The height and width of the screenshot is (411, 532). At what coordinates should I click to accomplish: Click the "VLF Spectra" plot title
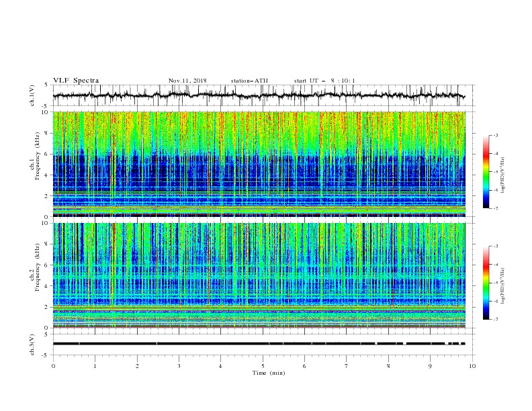coord(76,81)
